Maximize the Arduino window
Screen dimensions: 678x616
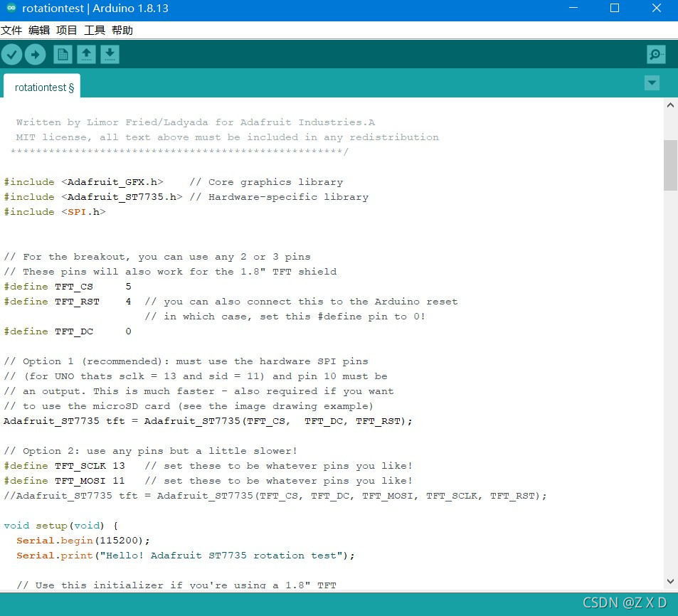[x=615, y=9]
